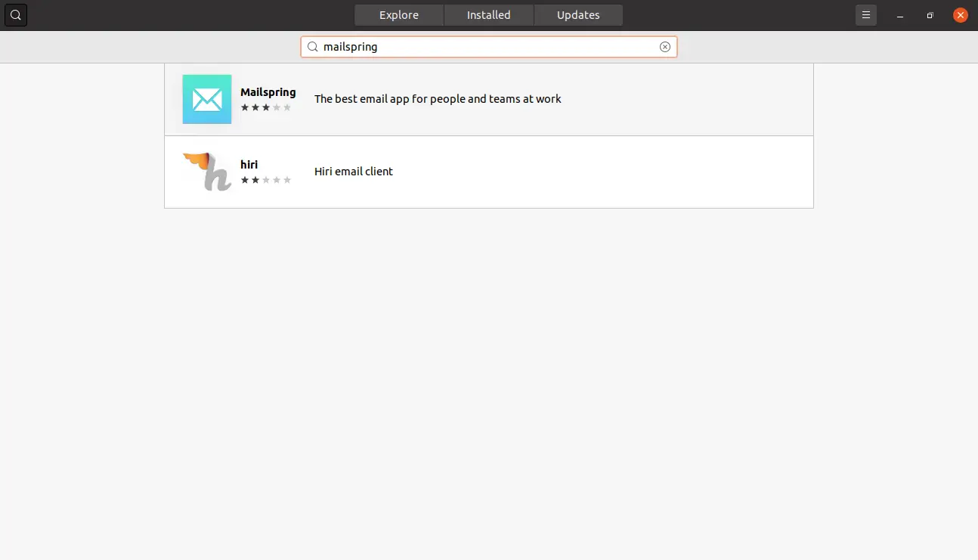Switch to the Installed tab
This screenshot has width=978, height=560.
point(489,15)
